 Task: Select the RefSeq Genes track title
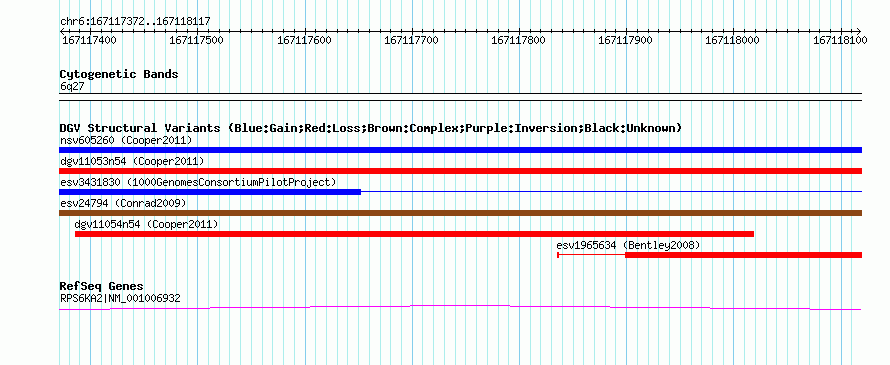[x=102, y=286]
